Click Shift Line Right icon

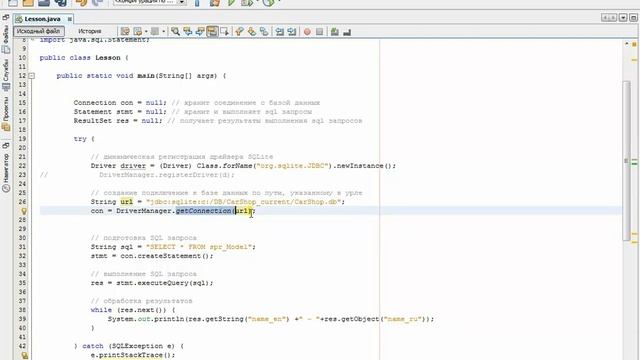[292, 31]
